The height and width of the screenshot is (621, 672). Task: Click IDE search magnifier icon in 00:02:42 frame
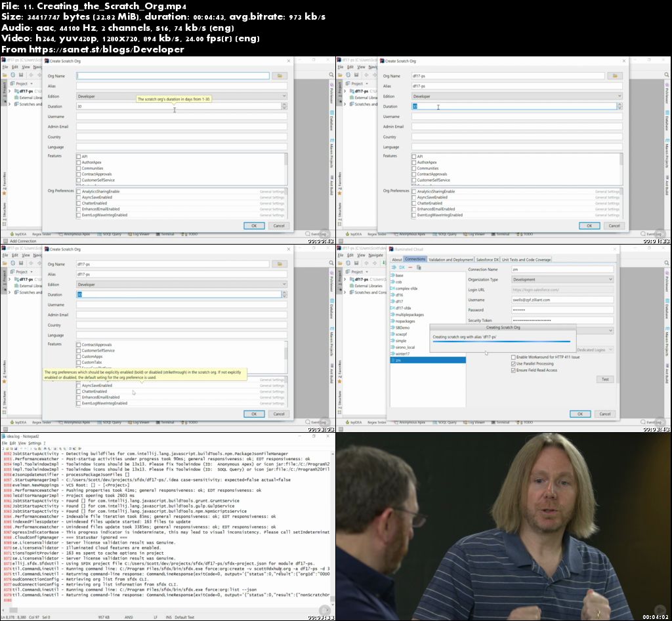667,263
